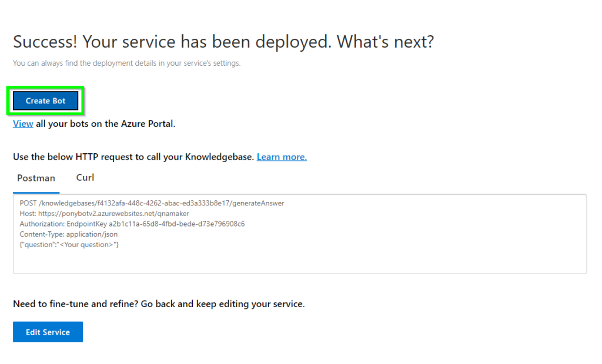
Task: Click the Edit Service button
Action: pyautogui.click(x=48, y=332)
